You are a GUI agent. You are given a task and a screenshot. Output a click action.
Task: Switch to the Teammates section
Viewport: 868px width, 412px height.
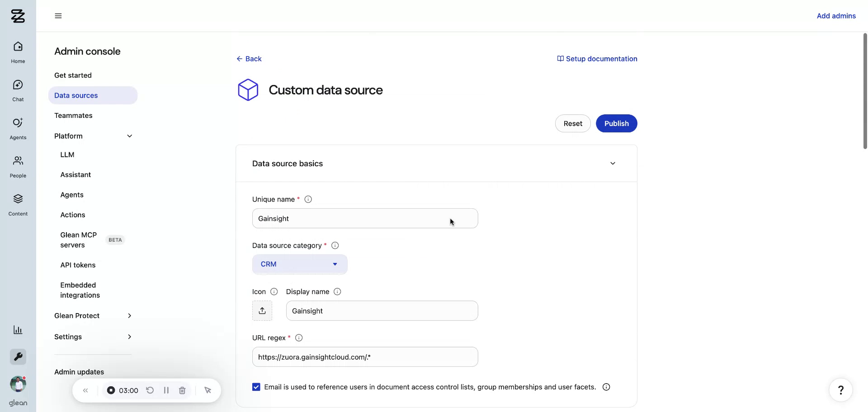click(x=73, y=115)
